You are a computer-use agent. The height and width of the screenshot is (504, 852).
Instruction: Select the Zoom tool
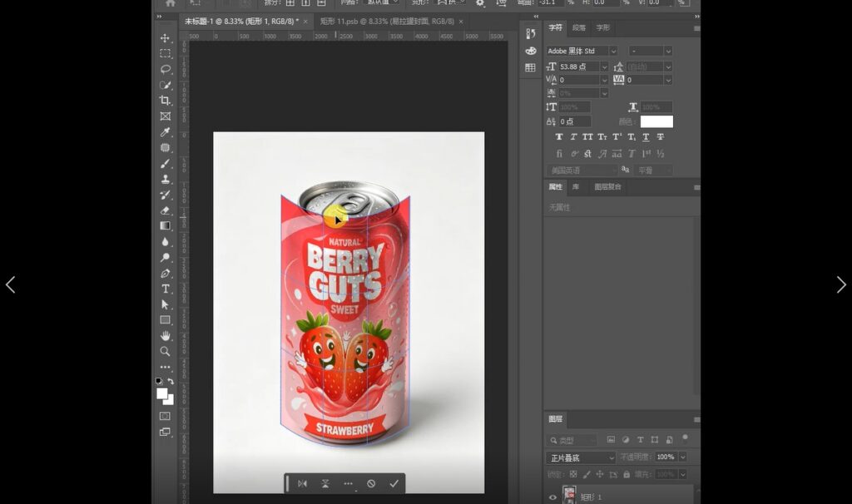click(166, 352)
